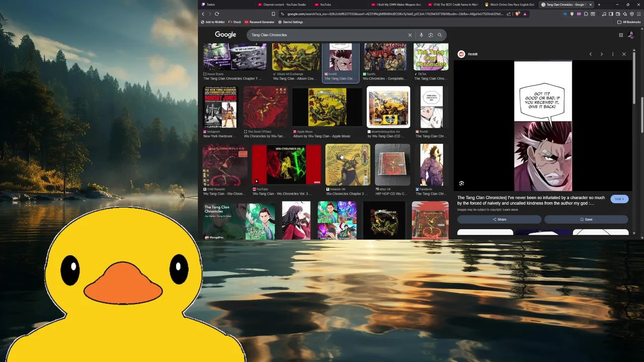Viewport: 644px width, 362px height.
Task: Open the grey shield extension icon
Action: click(572, 14)
